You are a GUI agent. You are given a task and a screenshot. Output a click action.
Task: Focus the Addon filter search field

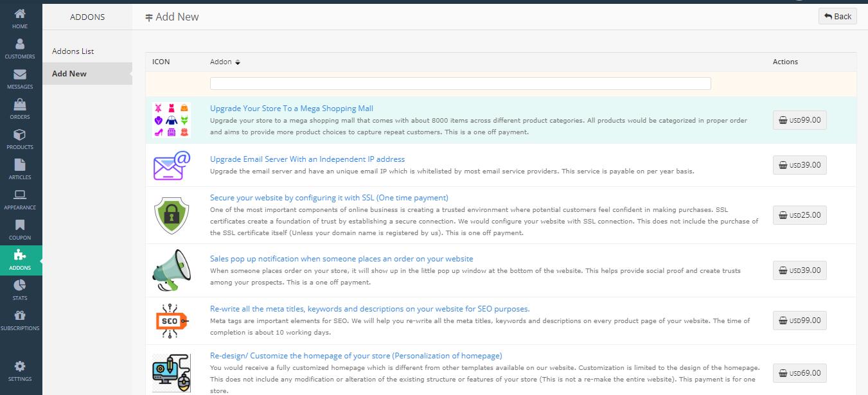[460, 83]
